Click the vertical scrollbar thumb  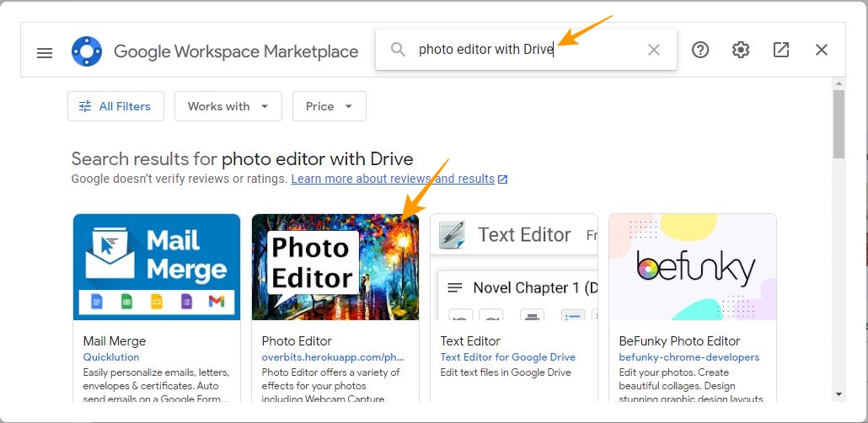(839, 125)
